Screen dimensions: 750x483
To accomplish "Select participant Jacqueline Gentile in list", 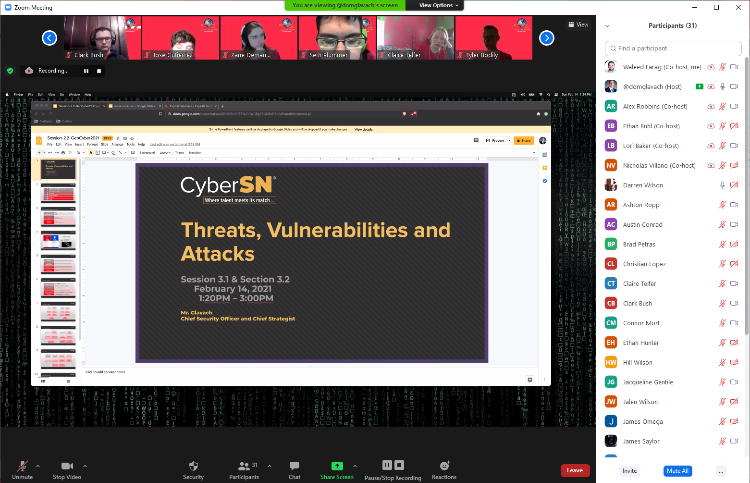I will (673, 382).
